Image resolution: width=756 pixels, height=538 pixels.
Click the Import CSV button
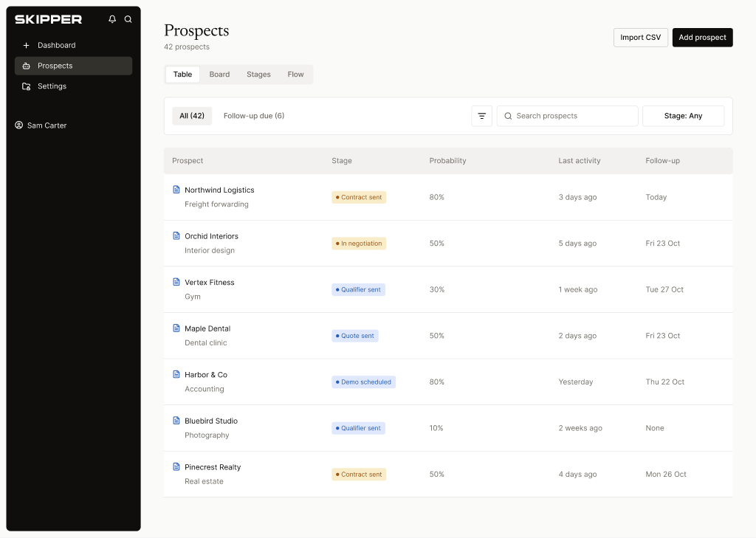[640, 38]
